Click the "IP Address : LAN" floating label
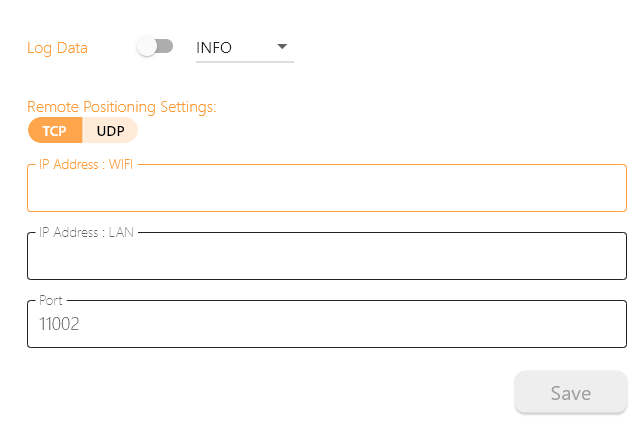Image resolution: width=636 pixels, height=423 pixels. pos(85,232)
